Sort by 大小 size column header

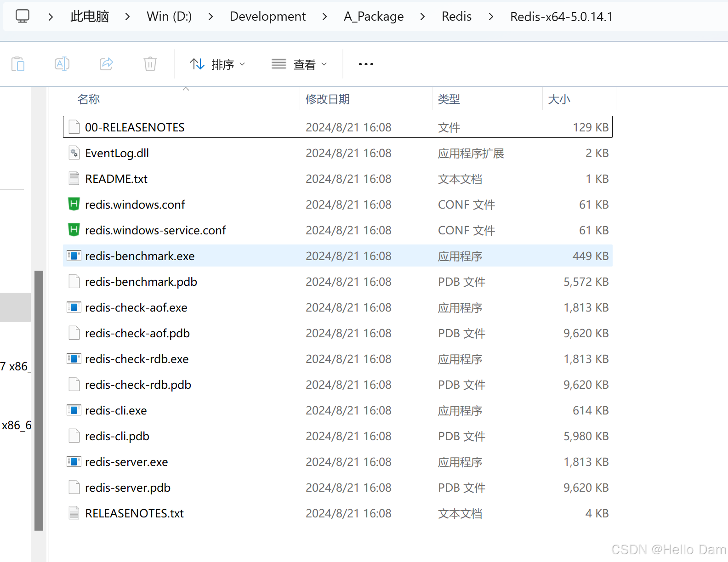[559, 99]
